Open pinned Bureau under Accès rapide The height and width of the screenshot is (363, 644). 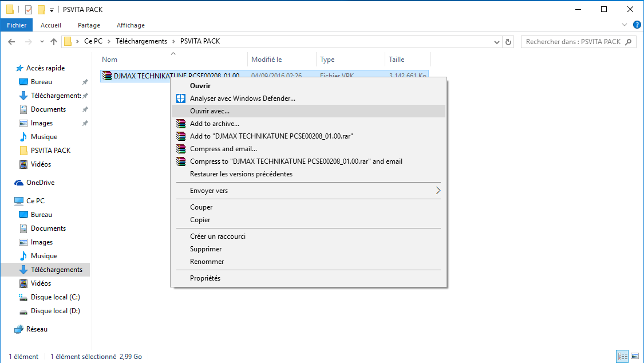(x=41, y=82)
